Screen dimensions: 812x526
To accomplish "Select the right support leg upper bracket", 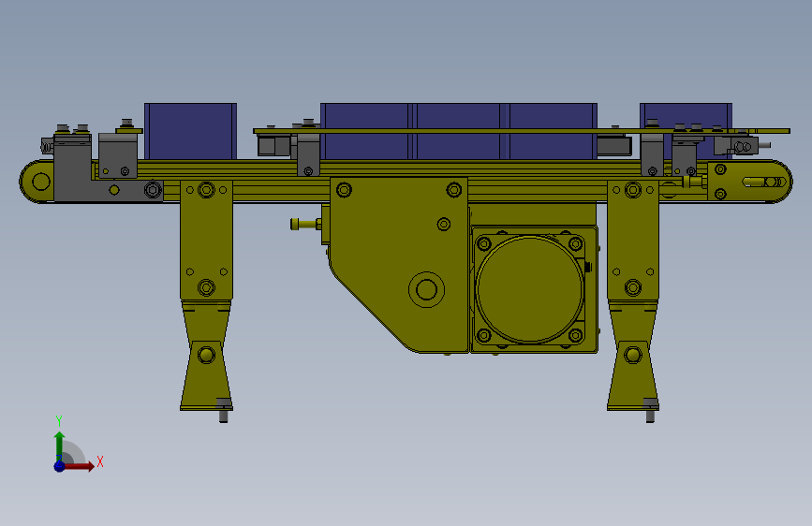I will (x=633, y=240).
